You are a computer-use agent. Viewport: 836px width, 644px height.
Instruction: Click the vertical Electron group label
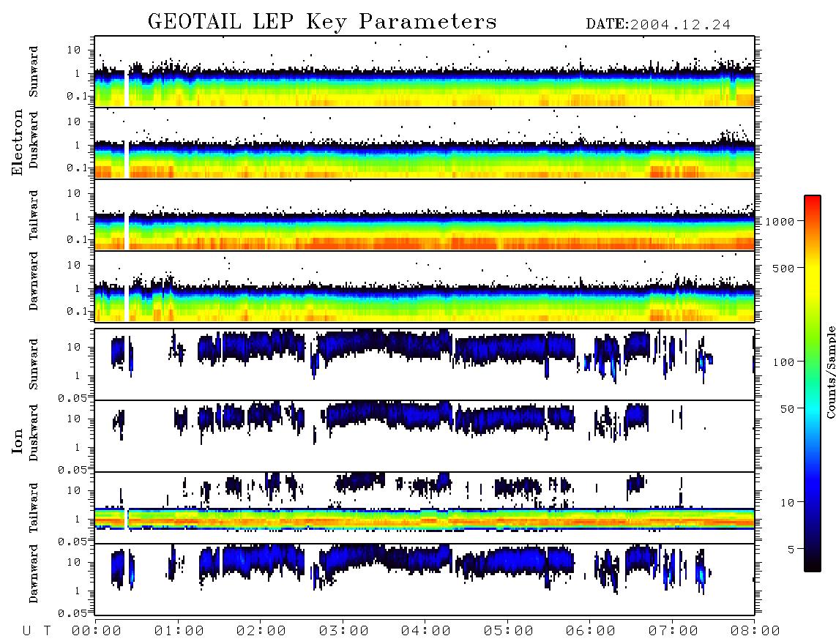coord(18,143)
